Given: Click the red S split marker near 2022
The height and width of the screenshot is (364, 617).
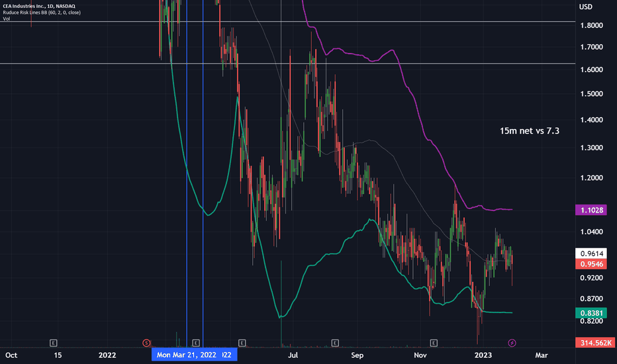Looking at the screenshot, I should pos(146,343).
